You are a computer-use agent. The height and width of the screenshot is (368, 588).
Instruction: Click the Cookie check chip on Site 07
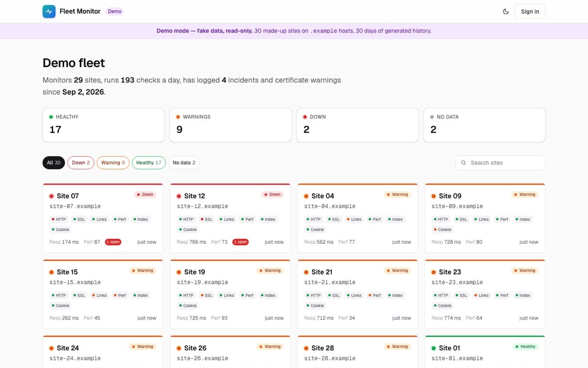(x=60, y=230)
